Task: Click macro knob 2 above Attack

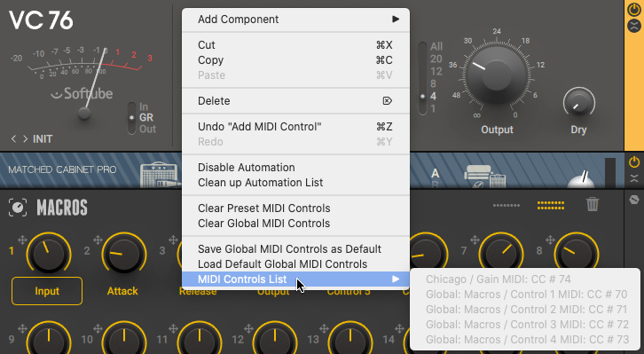Action: (x=124, y=254)
